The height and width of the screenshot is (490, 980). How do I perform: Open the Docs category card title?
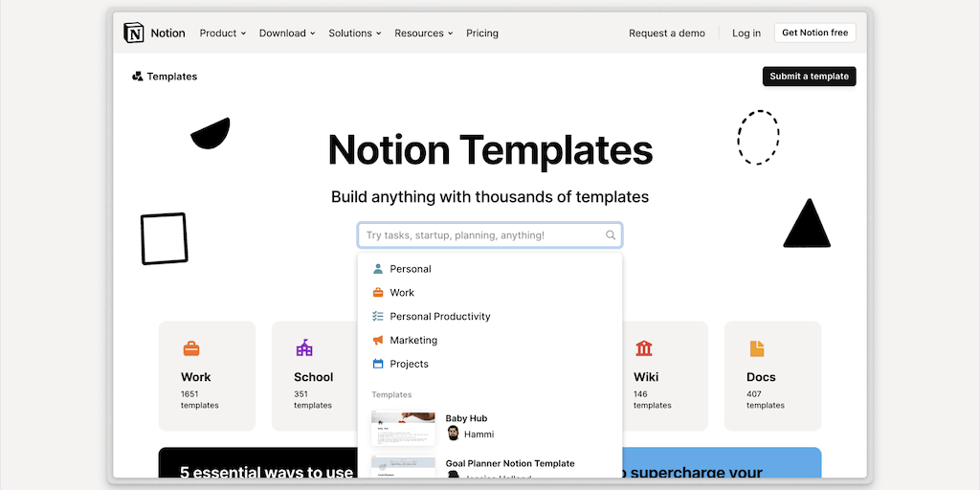[761, 377]
